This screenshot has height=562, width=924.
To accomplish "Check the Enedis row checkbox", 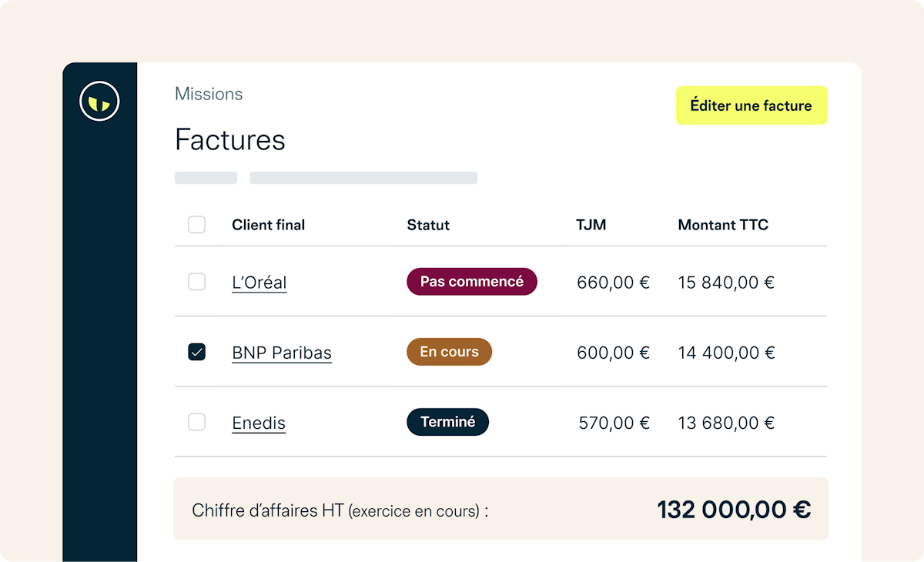I will coord(197,423).
